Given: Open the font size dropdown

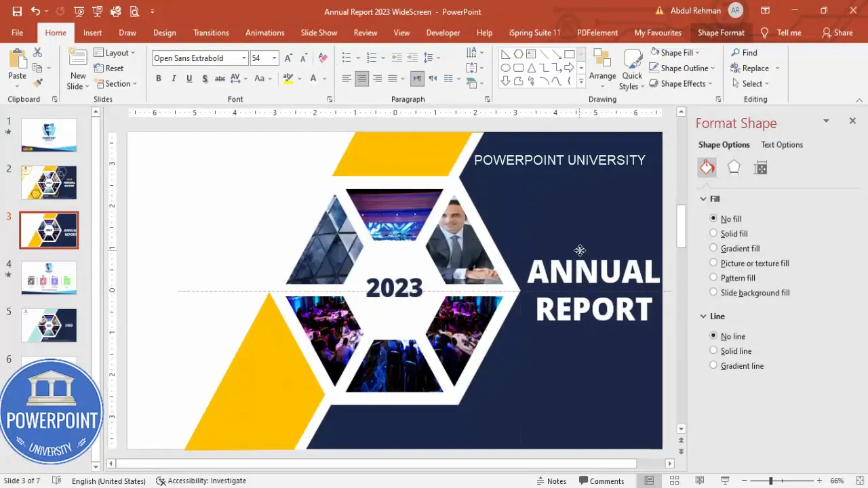Looking at the screenshot, I should (x=274, y=58).
